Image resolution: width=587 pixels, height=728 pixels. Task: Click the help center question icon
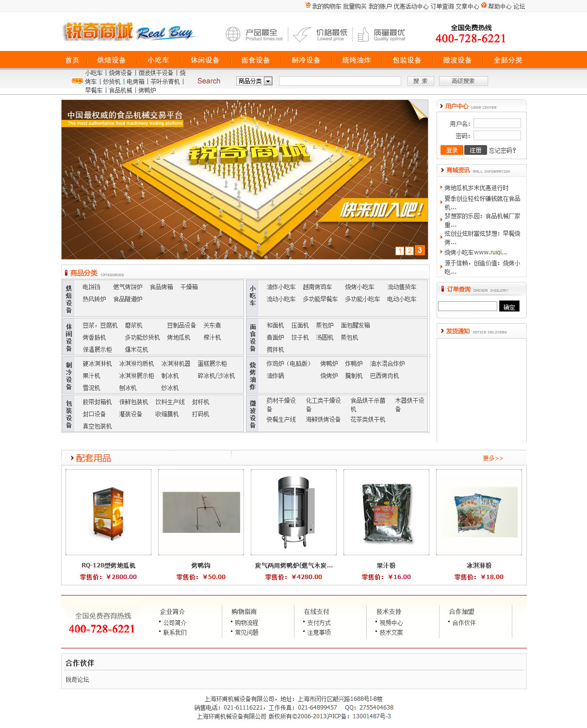click(x=484, y=5)
